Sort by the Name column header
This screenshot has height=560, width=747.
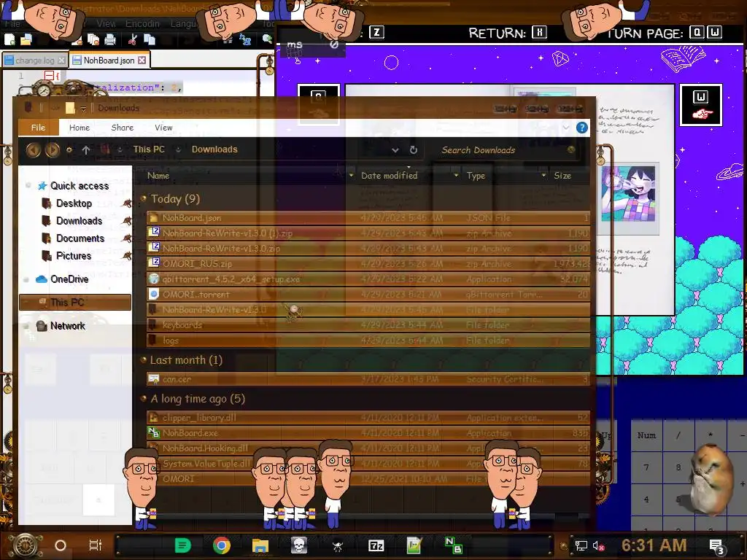pos(158,176)
